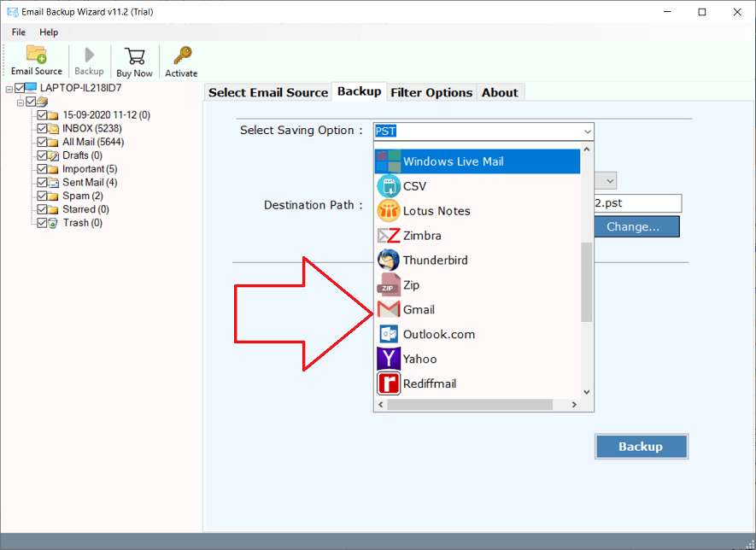Click the saving list scroll down arrow
This screenshot has height=550, width=756.
pyautogui.click(x=587, y=392)
